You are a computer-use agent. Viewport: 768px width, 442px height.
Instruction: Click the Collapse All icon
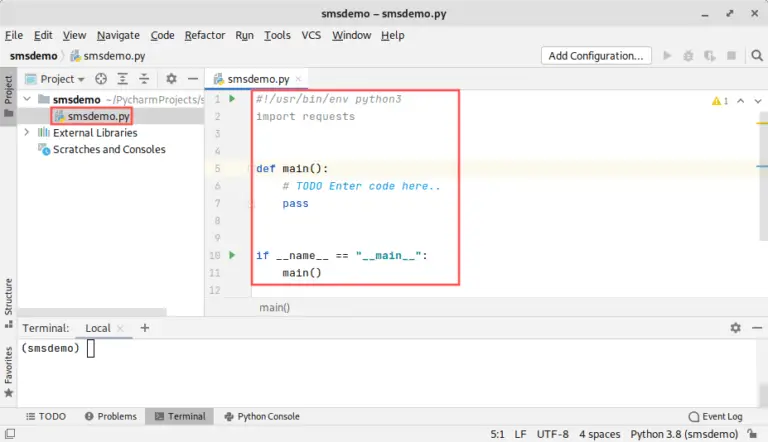click(144, 79)
